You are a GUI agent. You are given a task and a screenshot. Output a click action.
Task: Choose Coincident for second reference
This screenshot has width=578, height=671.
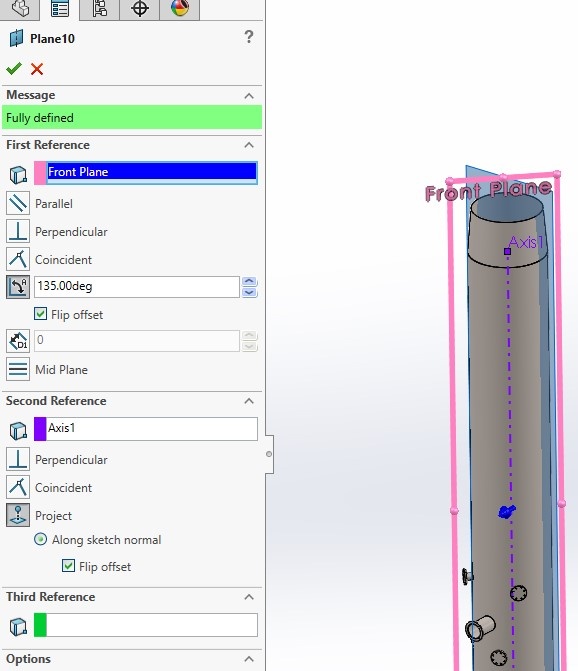pos(18,487)
